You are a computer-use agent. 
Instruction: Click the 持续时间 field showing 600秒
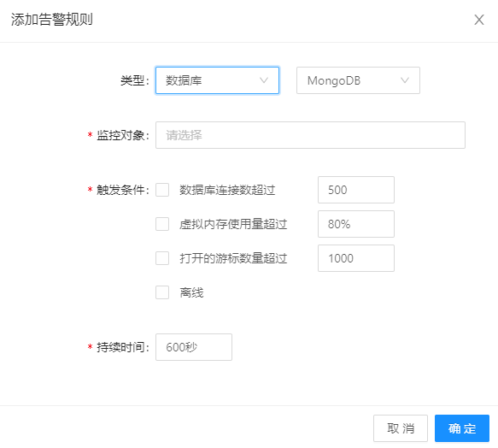(194, 347)
